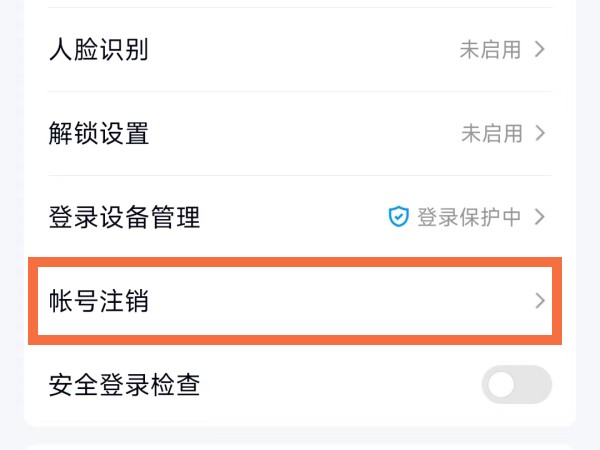The width and height of the screenshot is (600, 450).
Task: Open the 人脸识别 menu item
Action: (98, 50)
